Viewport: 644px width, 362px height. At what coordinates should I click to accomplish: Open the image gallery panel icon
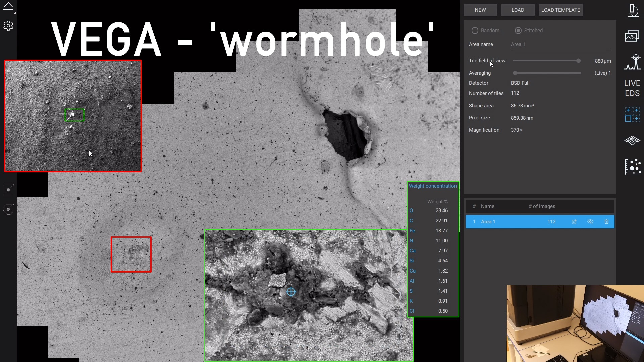point(632,36)
